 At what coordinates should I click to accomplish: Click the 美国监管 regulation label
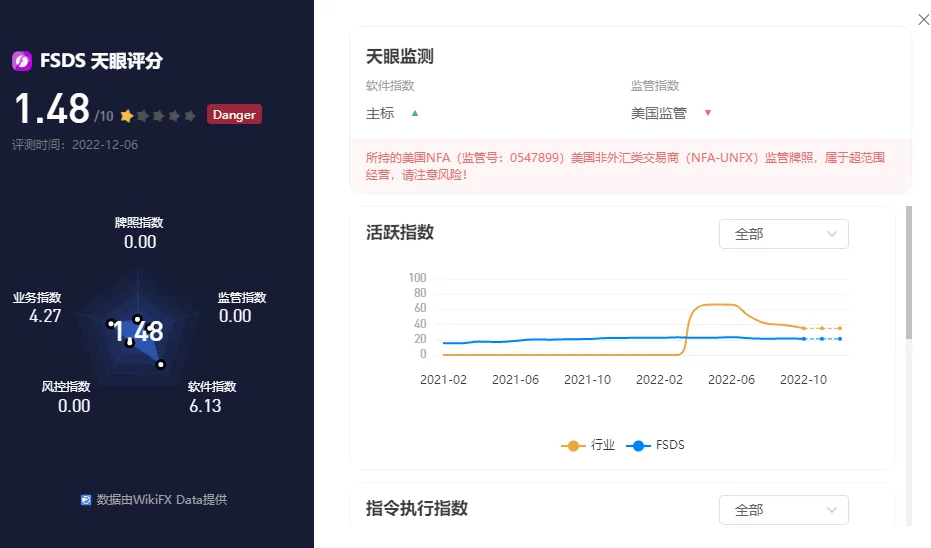pyautogui.click(x=658, y=113)
